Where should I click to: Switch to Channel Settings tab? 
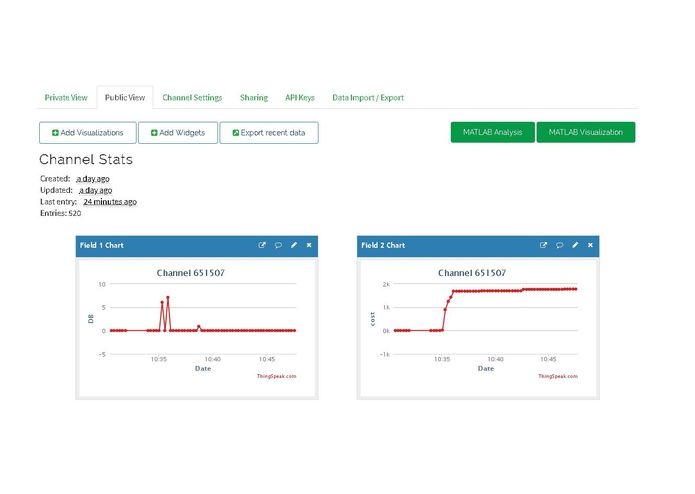pos(192,97)
